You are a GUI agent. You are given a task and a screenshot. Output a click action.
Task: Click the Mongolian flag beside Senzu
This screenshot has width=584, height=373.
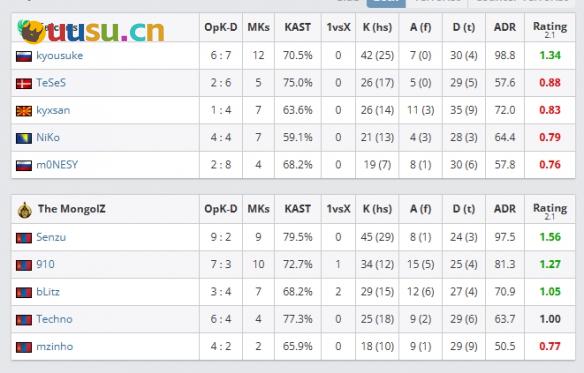click(24, 238)
